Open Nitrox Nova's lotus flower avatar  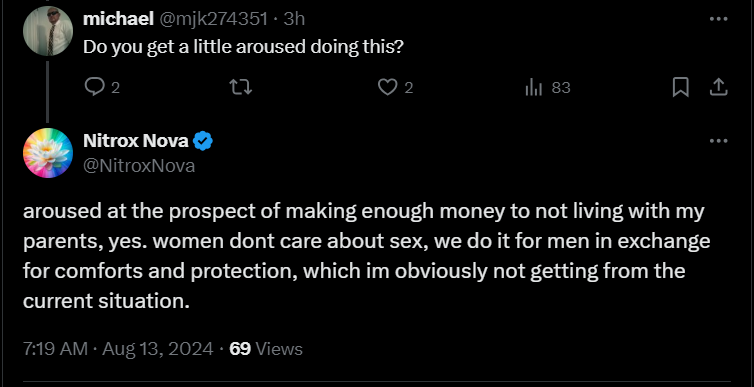point(48,153)
